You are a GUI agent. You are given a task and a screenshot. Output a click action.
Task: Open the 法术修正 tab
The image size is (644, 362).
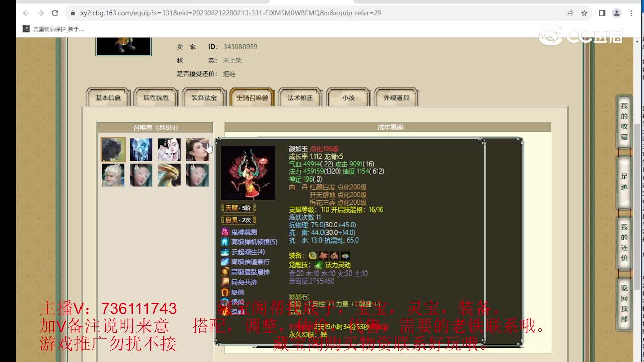(300, 98)
